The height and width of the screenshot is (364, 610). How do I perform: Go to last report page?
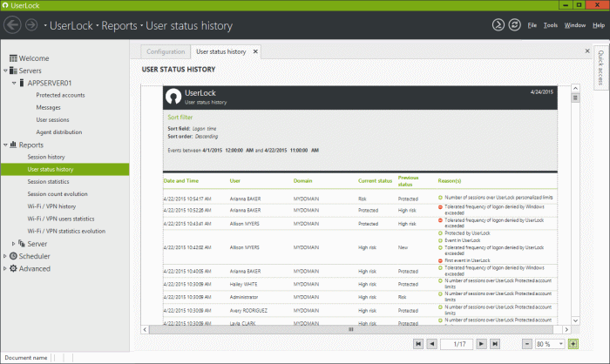coord(495,344)
